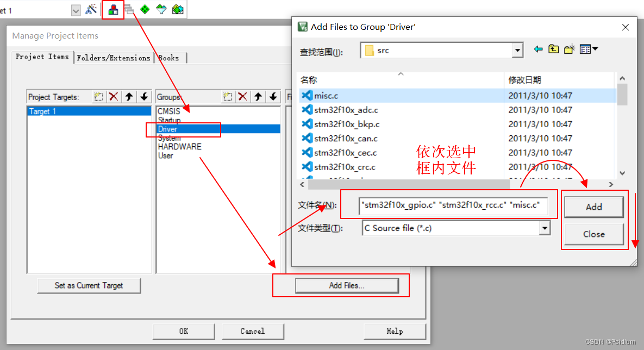Confirm Manage Project Items with OK
Screen dimensions: 644x350
click(184, 332)
